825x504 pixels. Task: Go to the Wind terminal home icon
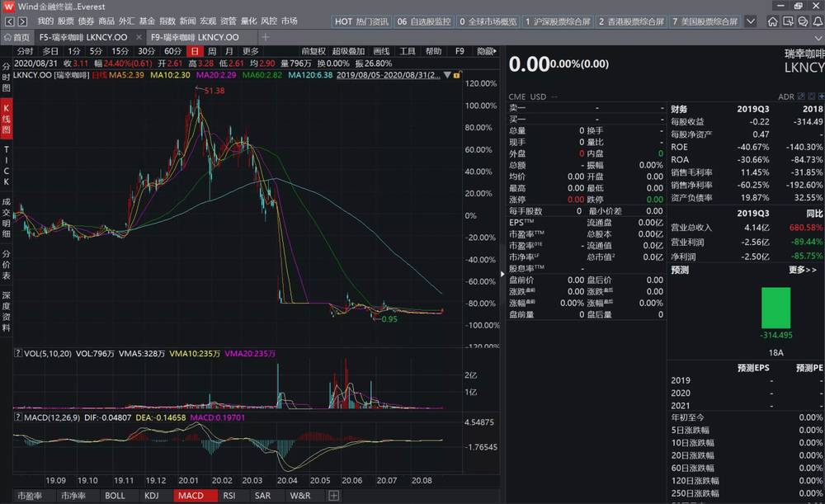[x=772, y=21]
